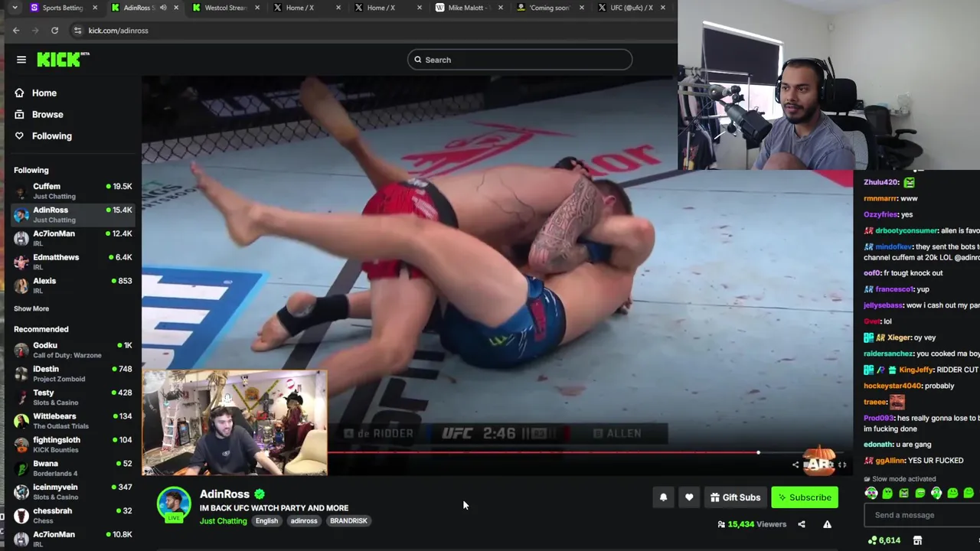Click kick.com/adinross address bar
This screenshot has width=980, height=551.
click(x=118, y=31)
